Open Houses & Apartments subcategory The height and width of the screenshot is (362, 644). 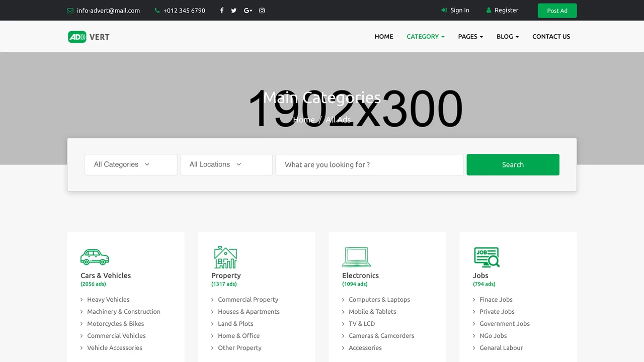point(249,312)
